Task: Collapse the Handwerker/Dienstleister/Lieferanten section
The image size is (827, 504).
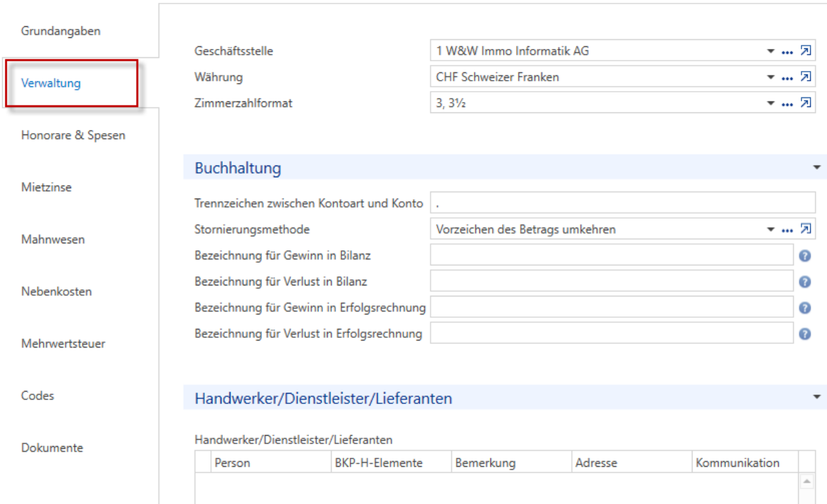Action: pos(817,396)
